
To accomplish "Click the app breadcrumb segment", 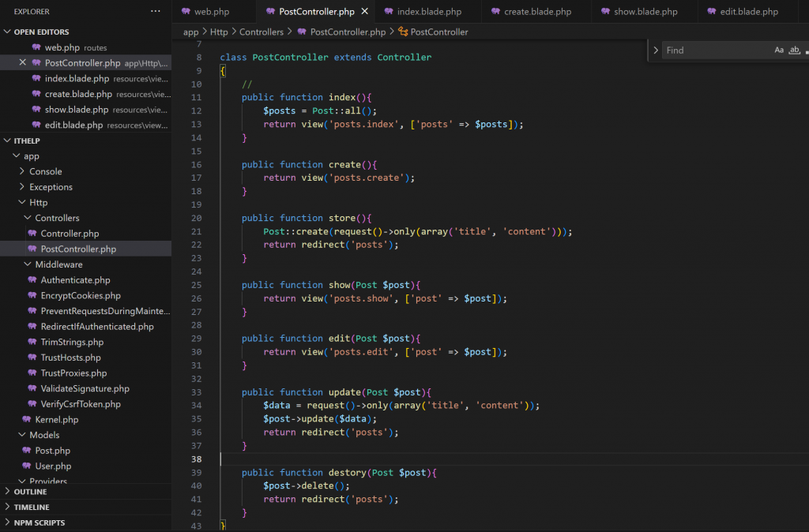I will [190, 32].
